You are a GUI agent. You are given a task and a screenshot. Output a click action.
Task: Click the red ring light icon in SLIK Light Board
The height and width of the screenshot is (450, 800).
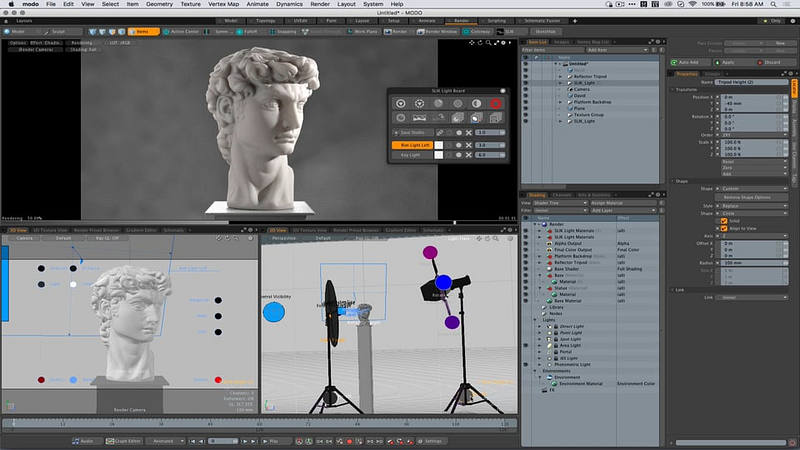[495, 103]
